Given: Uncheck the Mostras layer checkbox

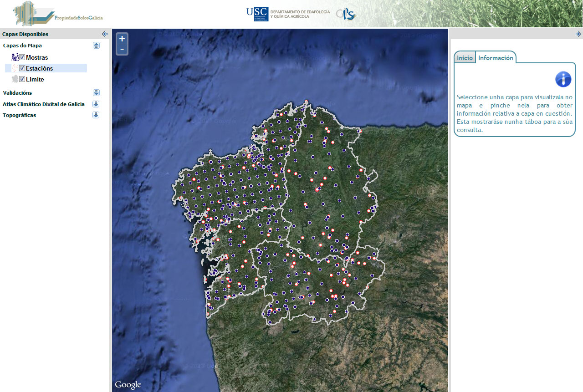Looking at the screenshot, I should pyautogui.click(x=22, y=57).
